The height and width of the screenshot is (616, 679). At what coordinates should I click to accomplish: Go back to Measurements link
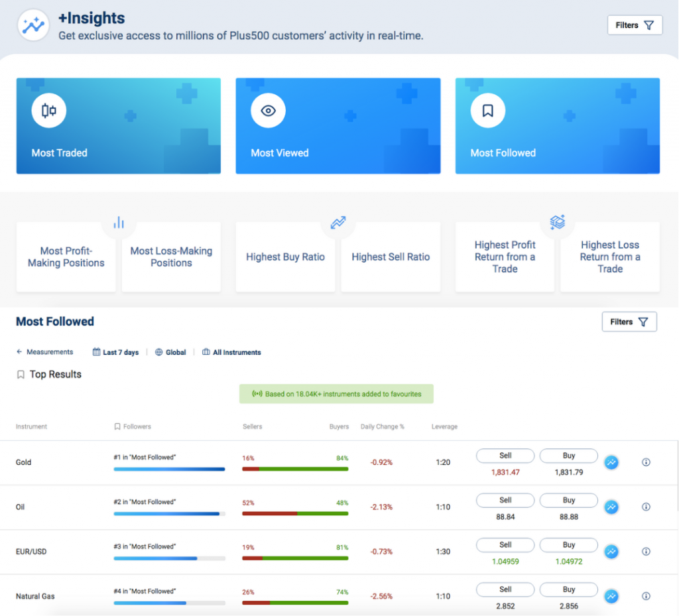tap(44, 352)
